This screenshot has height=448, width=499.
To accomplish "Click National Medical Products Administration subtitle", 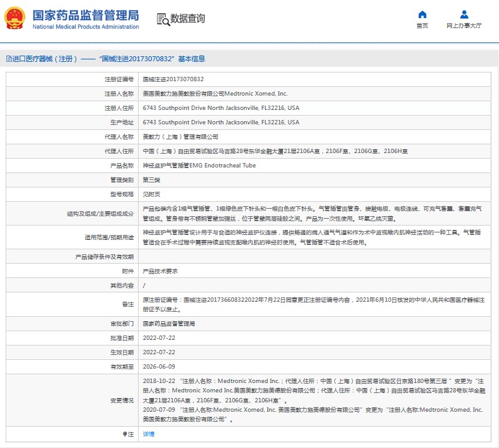I will [86, 27].
